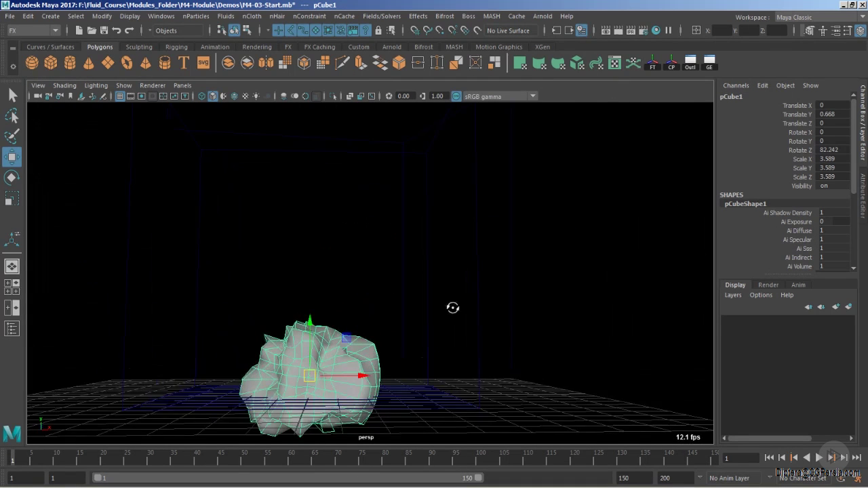Open the Maya Classic workspace dropdown

click(819, 17)
